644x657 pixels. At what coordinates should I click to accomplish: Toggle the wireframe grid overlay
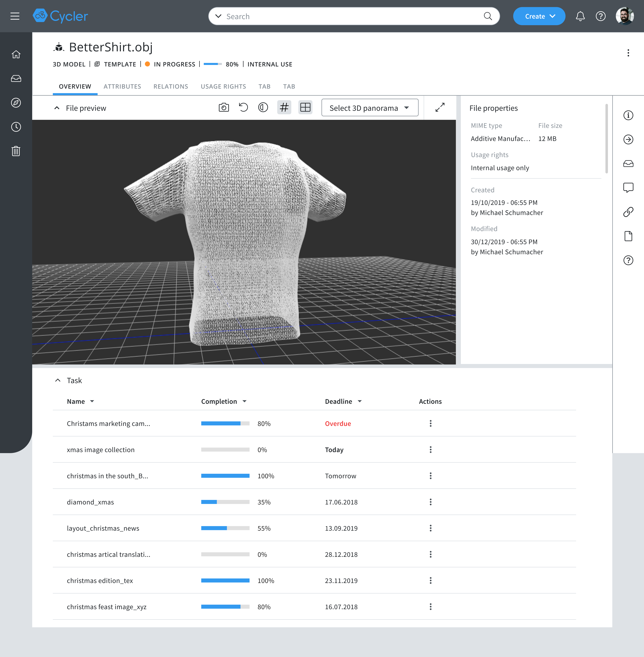(284, 107)
